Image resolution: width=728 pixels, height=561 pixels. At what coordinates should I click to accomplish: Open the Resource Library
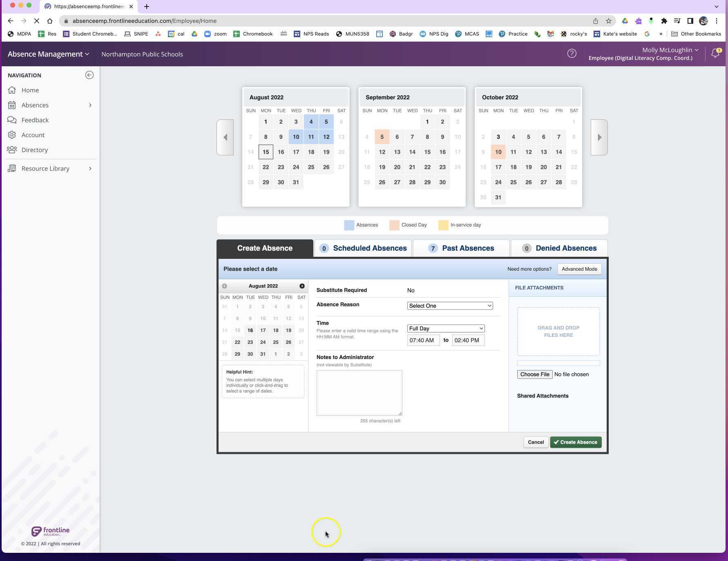pos(45,168)
